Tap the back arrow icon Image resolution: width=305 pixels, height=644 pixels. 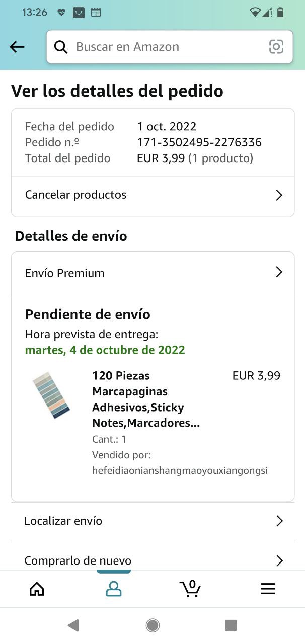[17, 47]
